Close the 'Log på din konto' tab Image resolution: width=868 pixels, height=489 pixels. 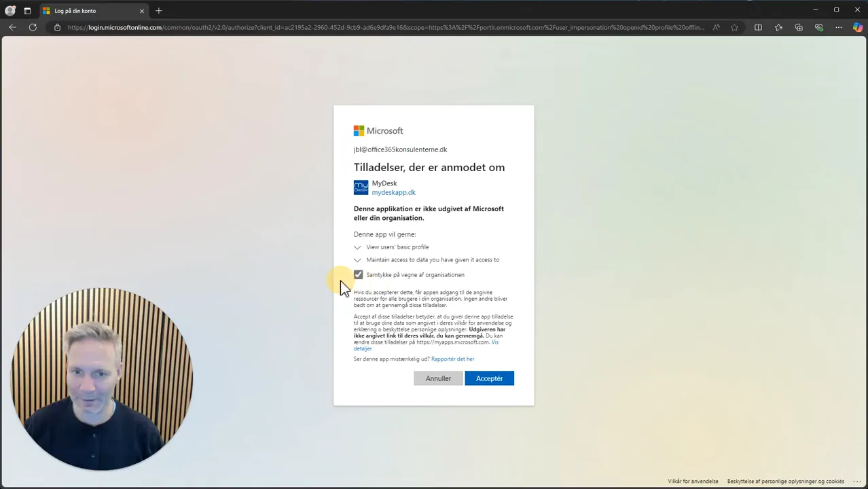point(142,11)
